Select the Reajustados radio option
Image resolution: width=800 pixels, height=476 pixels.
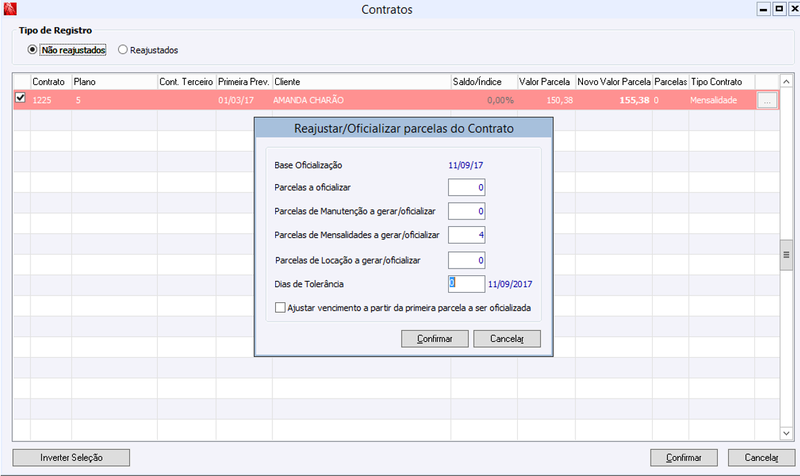click(122, 50)
